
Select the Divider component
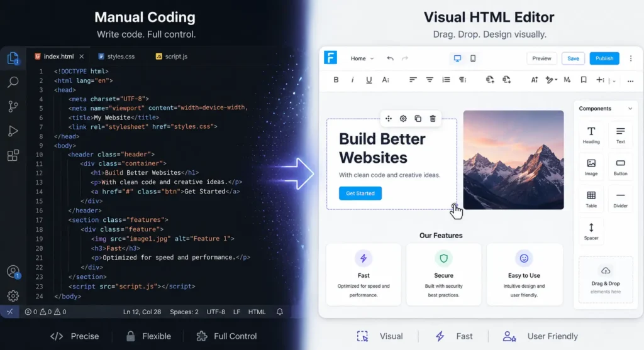tap(620, 199)
